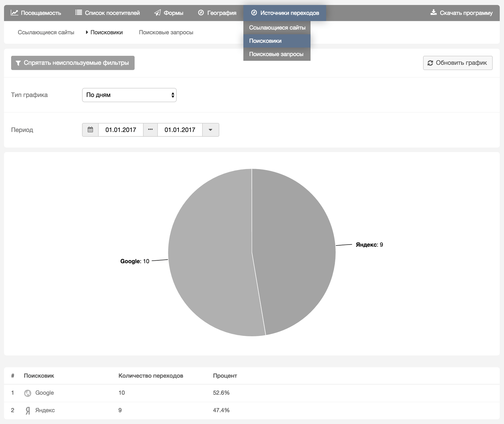The image size is (504, 424).
Task: Open the Тип графика dropdown
Action: tap(129, 95)
